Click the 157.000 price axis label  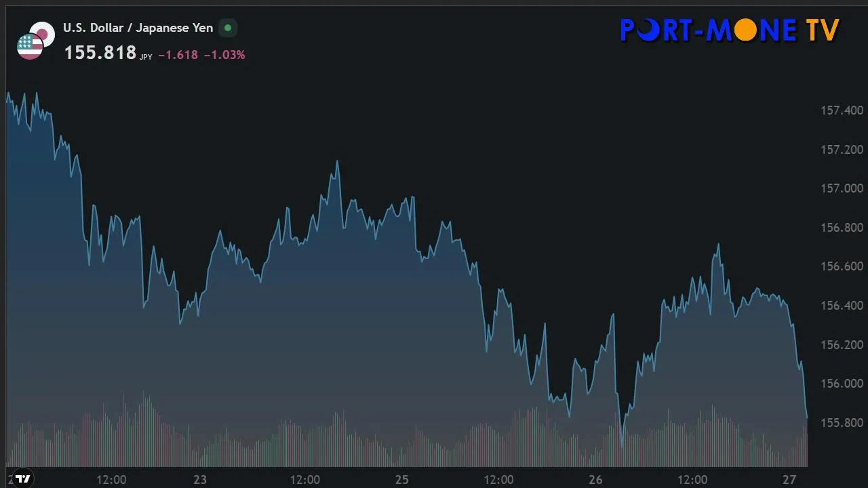[842, 188]
